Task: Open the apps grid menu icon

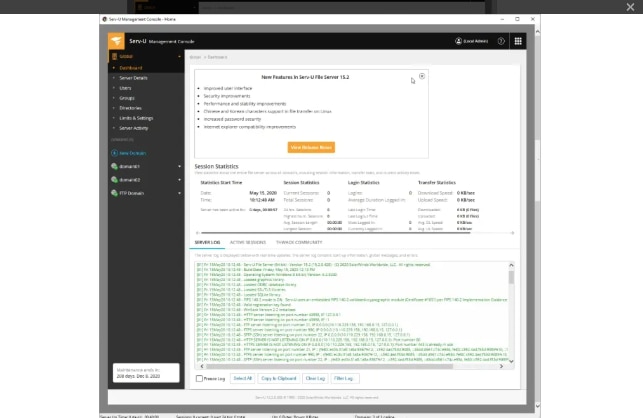Action: 518,41
